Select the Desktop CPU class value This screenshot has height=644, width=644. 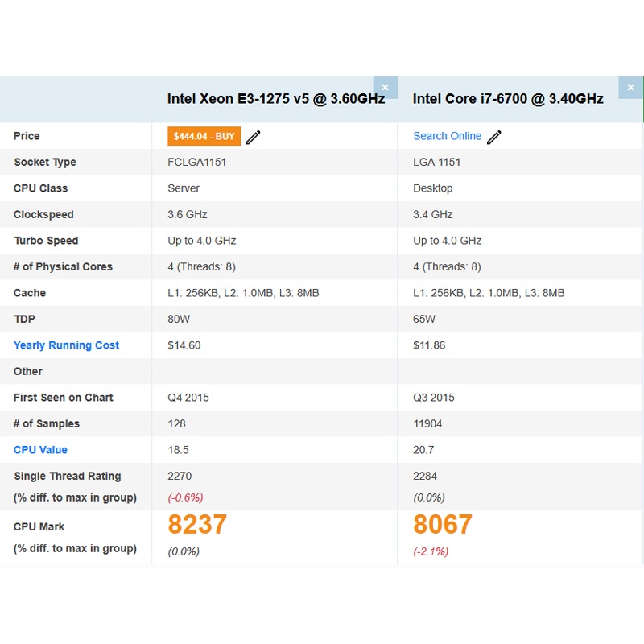pyautogui.click(x=433, y=188)
